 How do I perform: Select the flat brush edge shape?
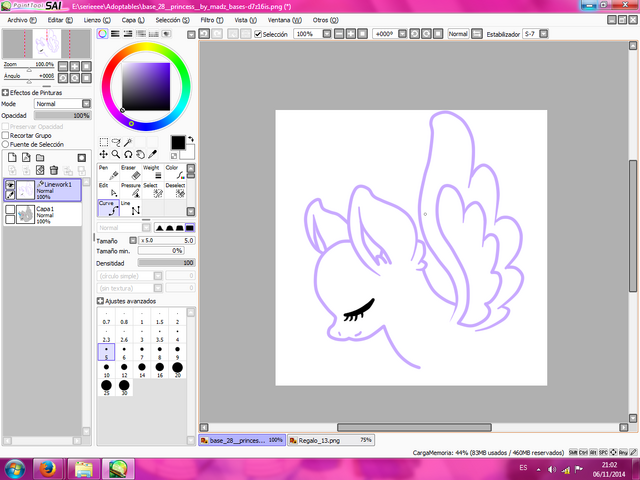(x=190, y=228)
